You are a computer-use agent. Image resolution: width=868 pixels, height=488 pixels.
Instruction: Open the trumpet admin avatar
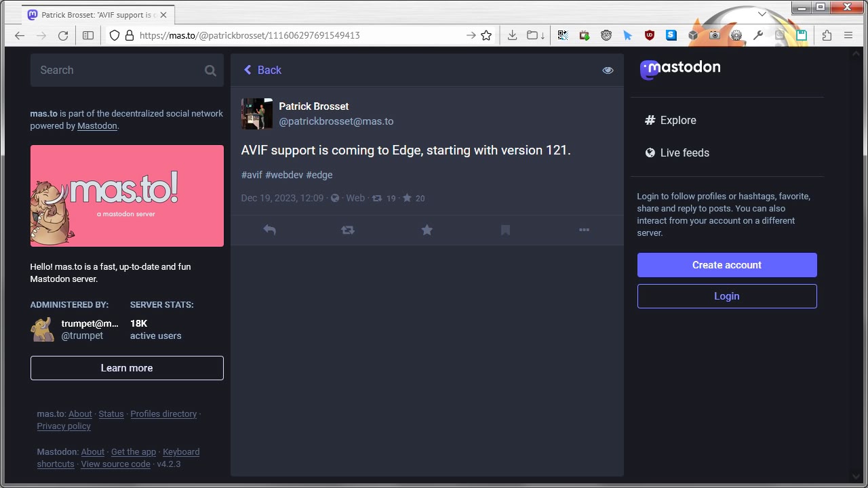[x=43, y=329]
